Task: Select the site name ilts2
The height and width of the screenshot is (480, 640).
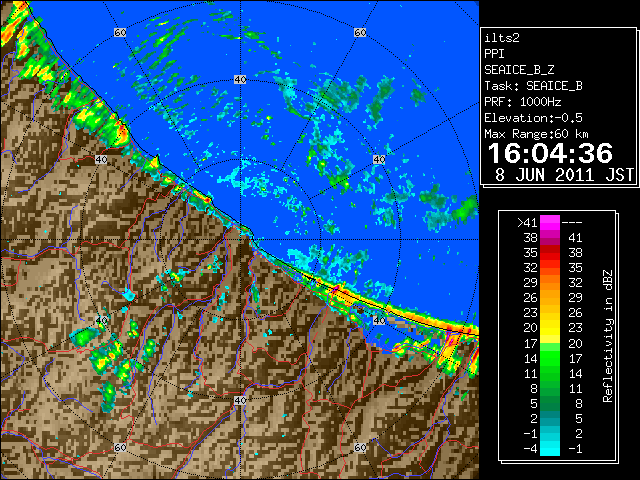Action: click(502, 38)
